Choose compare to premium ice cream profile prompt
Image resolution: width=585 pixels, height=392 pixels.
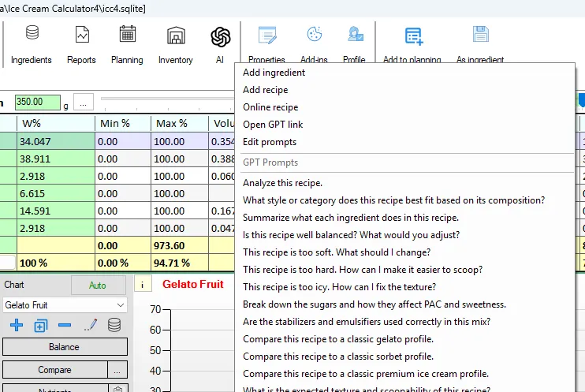[x=404, y=374]
